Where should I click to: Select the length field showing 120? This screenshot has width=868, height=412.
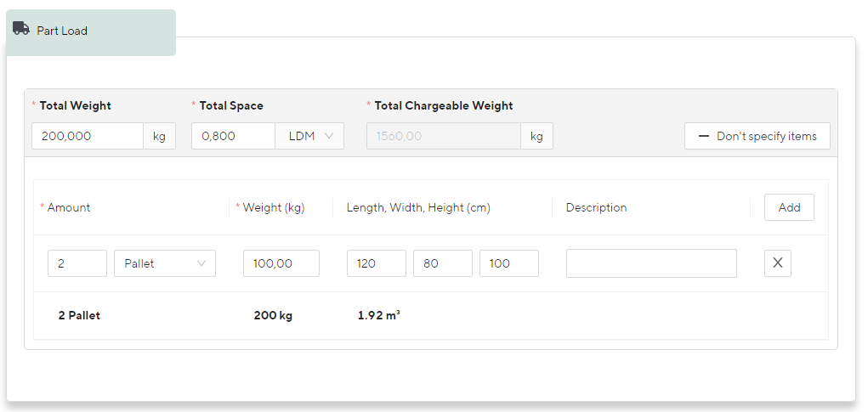tap(377, 263)
